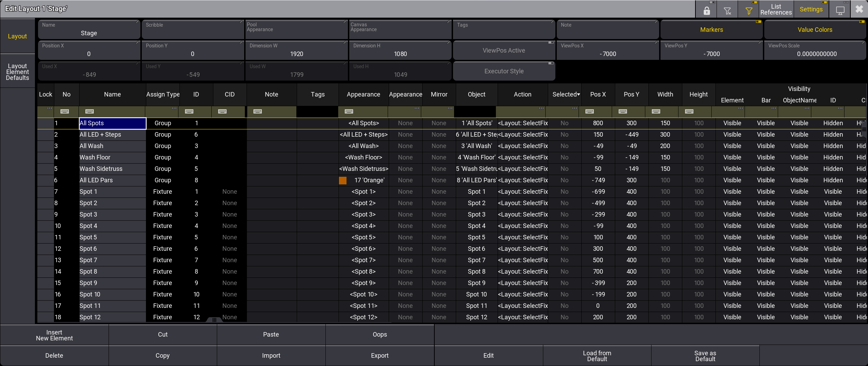Image resolution: width=868 pixels, height=366 pixels.
Task: Toggle ViewPos Active
Action: tap(504, 51)
